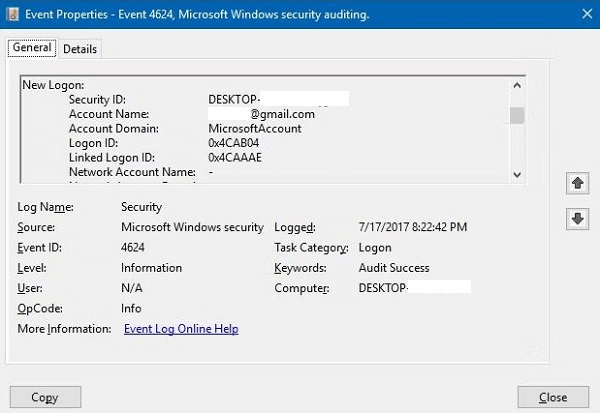Click the Account Domain value MicrosoftAccount
Viewport: 600px width, 413px height.
click(253, 129)
